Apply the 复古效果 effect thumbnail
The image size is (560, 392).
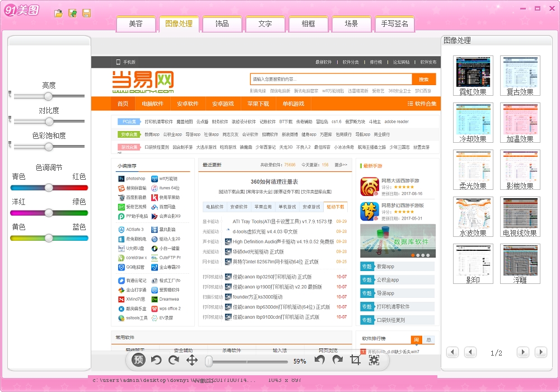(x=520, y=72)
